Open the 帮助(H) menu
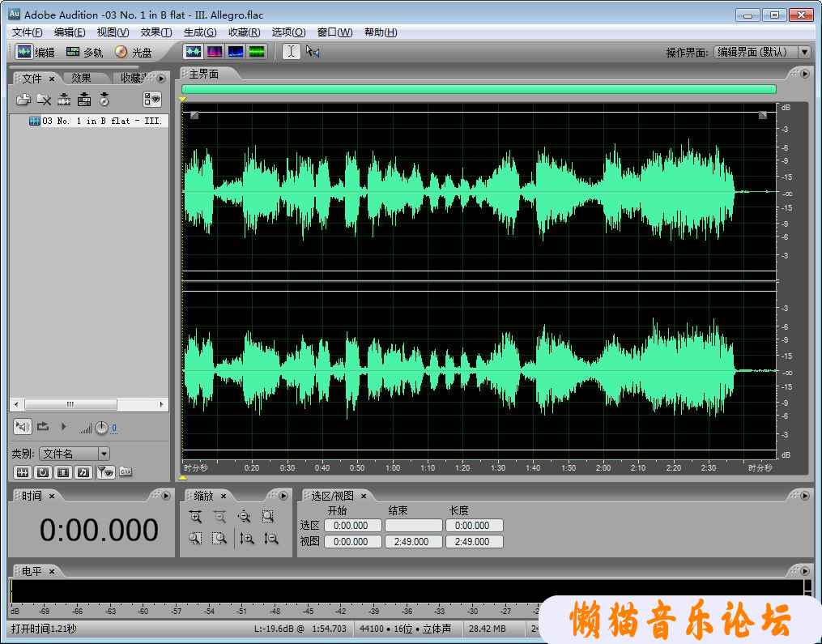The image size is (822, 644). pyautogui.click(x=380, y=32)
